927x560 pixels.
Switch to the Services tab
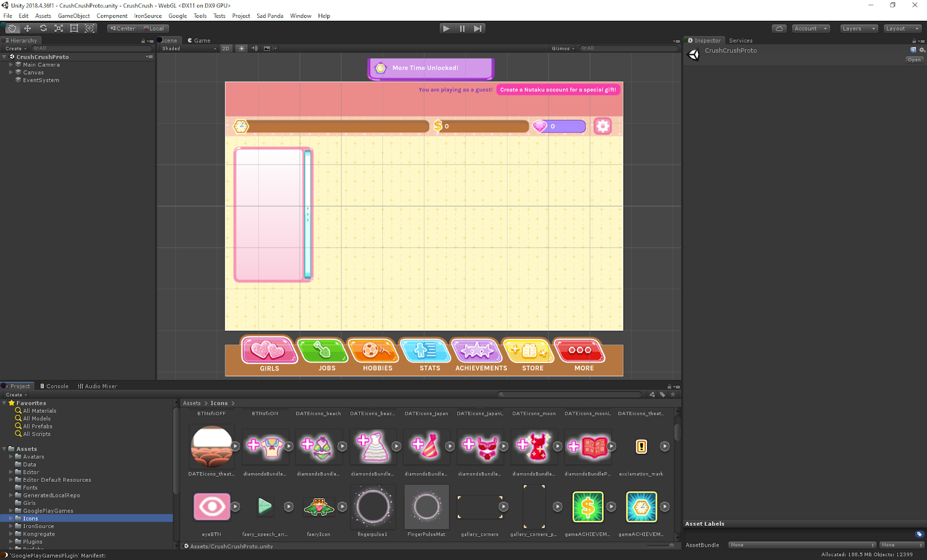(x=740, y=41)
